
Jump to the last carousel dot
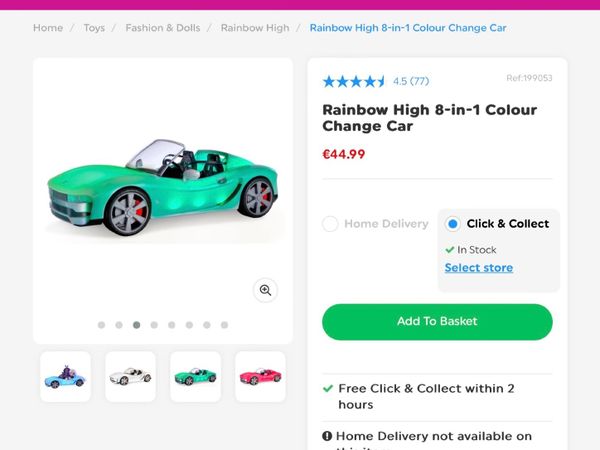pyautogui.click(x=224, y=325)
